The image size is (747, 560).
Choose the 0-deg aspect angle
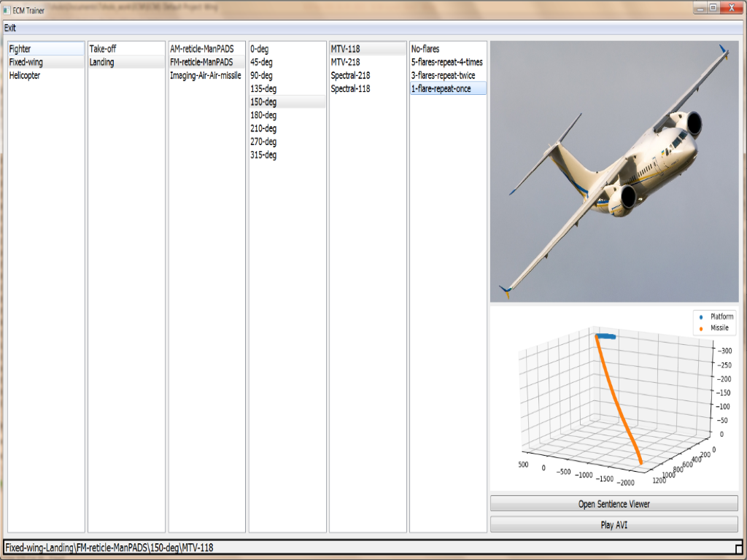(x=260, y=49)
